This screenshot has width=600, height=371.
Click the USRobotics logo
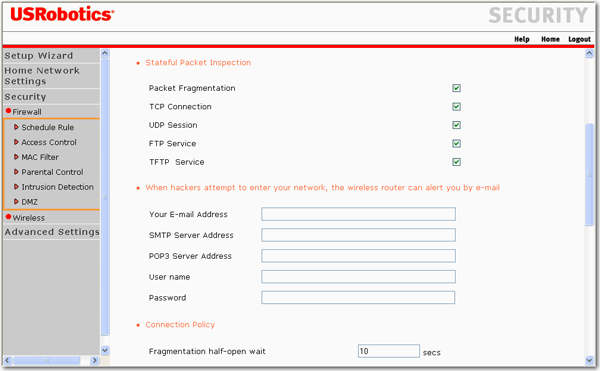tap(62, 15)
